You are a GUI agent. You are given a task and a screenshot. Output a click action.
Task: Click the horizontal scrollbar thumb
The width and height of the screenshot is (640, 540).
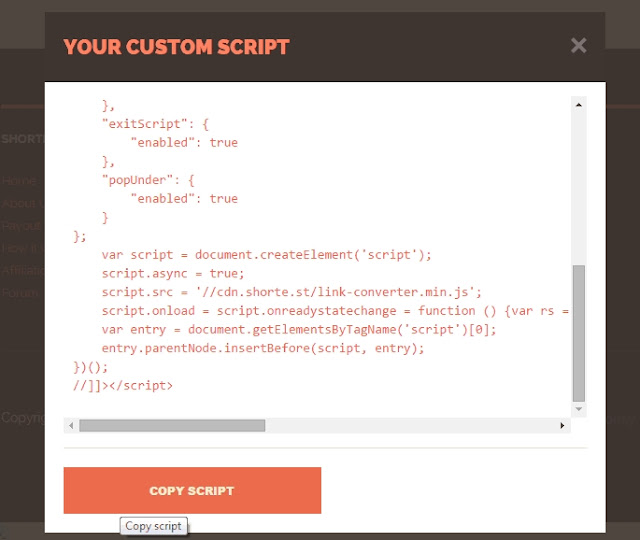click(172, 425)
